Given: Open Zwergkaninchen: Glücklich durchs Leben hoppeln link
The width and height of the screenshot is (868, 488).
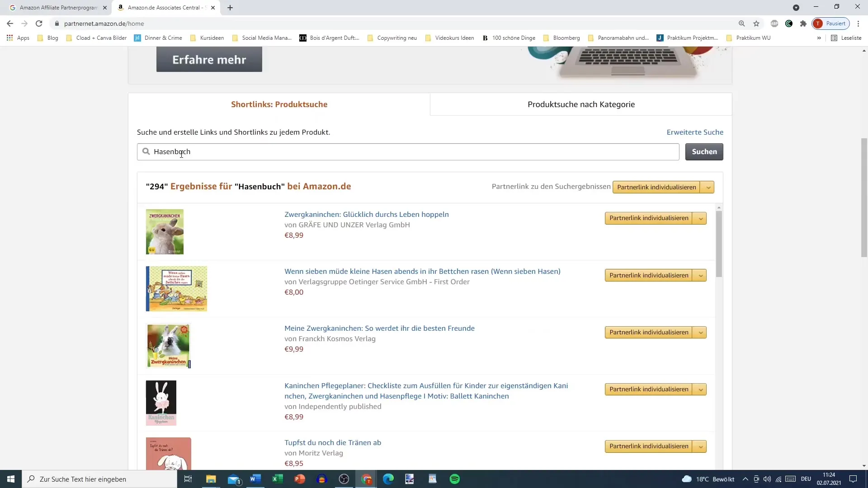Looking at the screenshot, I should (366, 215).
